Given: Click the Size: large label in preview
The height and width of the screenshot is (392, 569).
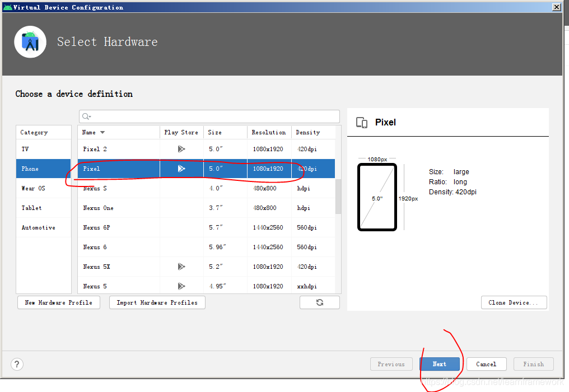Looking at the screenshot, I should point(449,172).
